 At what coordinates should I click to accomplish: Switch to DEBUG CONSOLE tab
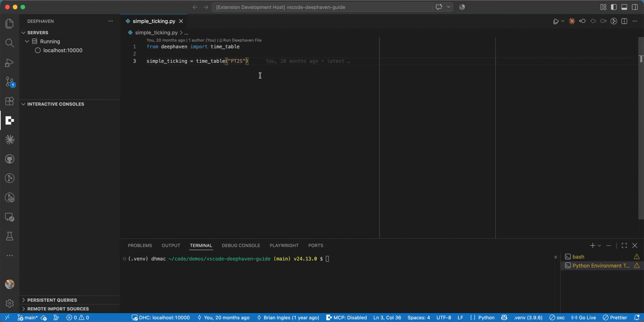(241, 246)
